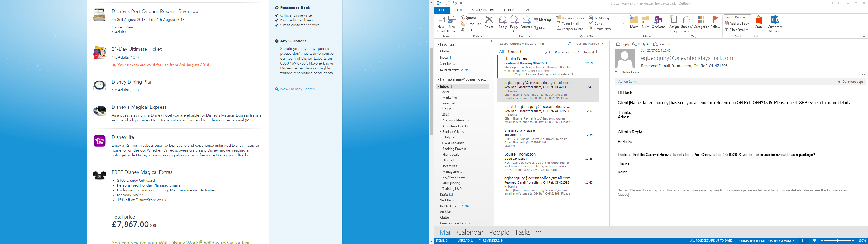Delete the selected message
This screenshot has height=244, width=868.
tap(489, 23)
